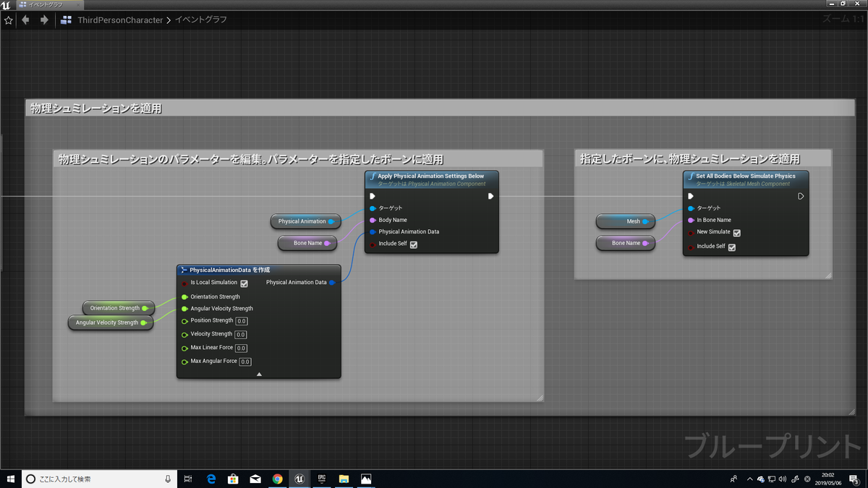Click output pin of Orientation Strength variable
This screenshot has height=488, width=868.
[145, 308]
